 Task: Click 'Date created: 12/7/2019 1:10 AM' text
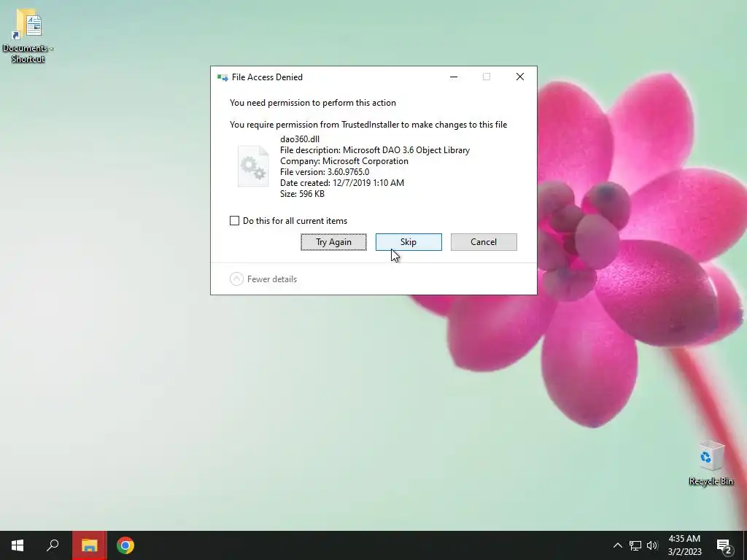tap(342, 183)
